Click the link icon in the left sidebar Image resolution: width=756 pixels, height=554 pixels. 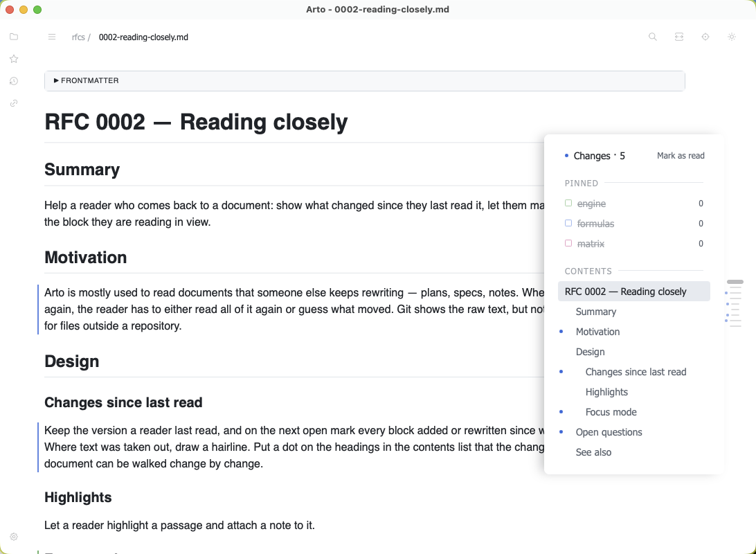(x=14, y=103)
